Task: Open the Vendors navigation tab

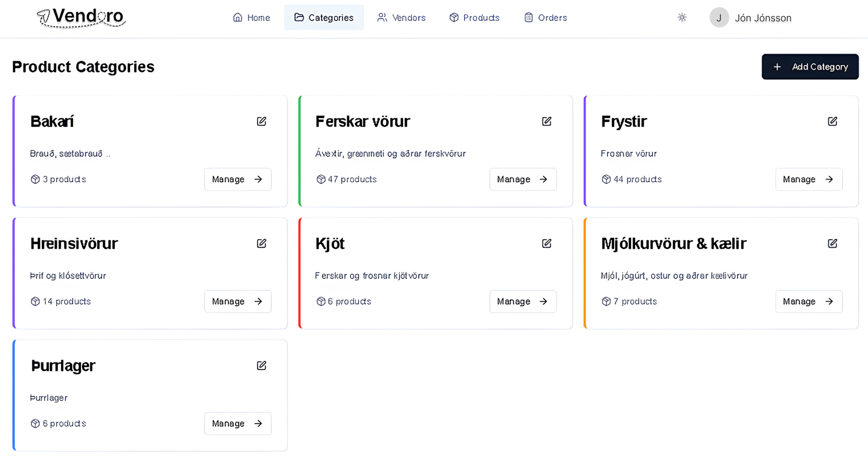Action: (x=401, y=18)
